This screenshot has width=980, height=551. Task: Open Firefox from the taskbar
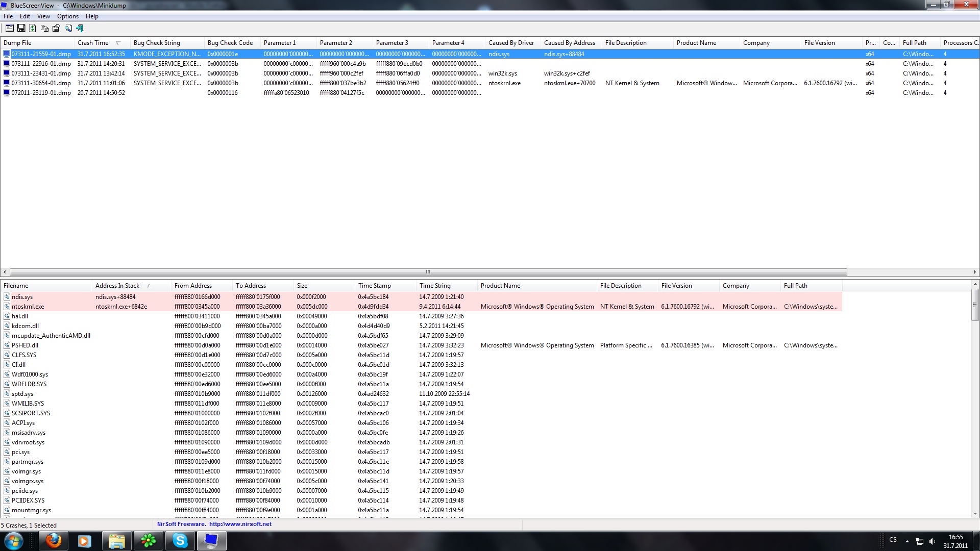(x=53, y=541)
